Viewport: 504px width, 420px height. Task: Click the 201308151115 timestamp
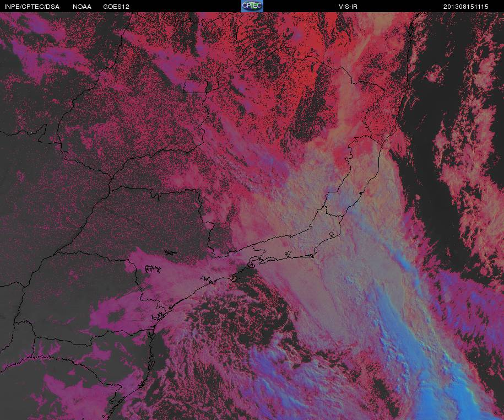(466, 7)
